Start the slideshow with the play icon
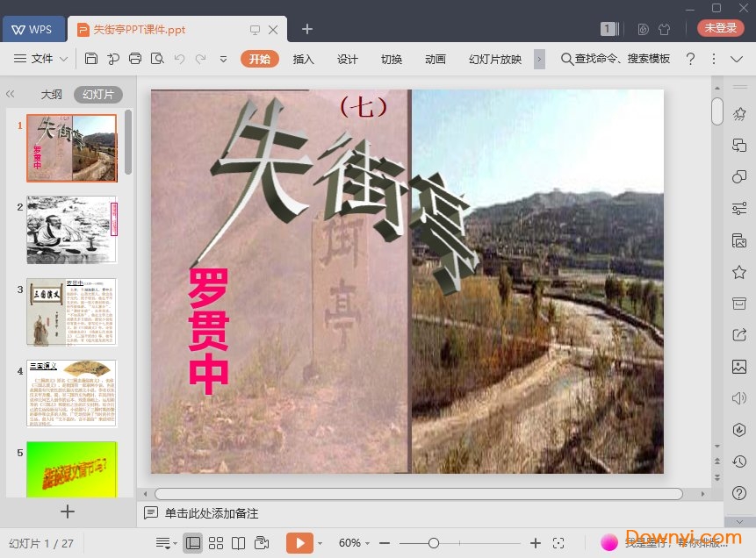Viewport: 756px width, 558px height. [x=299, y=542]
